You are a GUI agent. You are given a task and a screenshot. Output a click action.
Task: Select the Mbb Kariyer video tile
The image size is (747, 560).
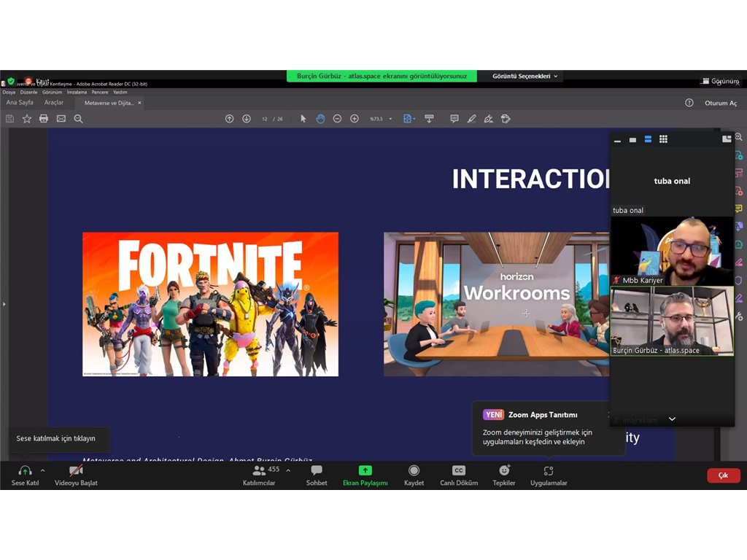click(672, 251)
